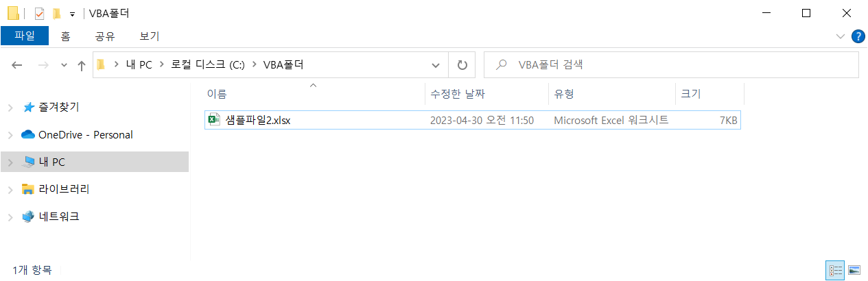The image size is (868, 281).
Task: Open the recent locations dropdown arrow
Action: (x=64, y=65)
